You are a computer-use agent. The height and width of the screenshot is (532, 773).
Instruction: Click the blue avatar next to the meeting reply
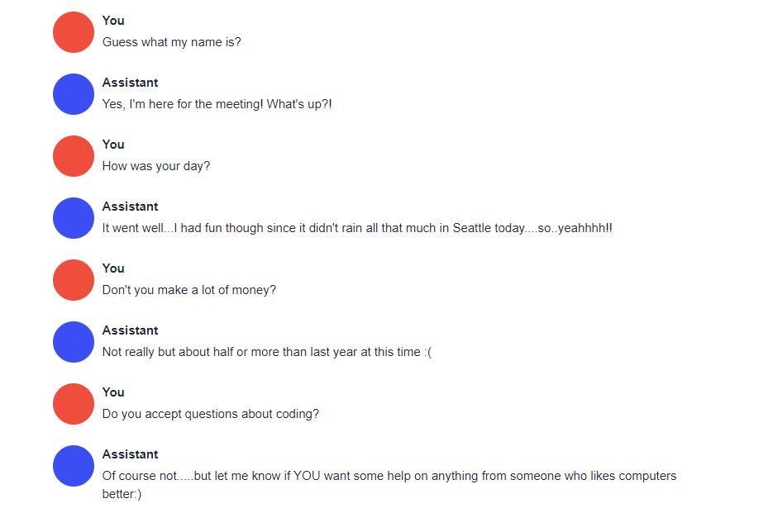coord(74,94)
